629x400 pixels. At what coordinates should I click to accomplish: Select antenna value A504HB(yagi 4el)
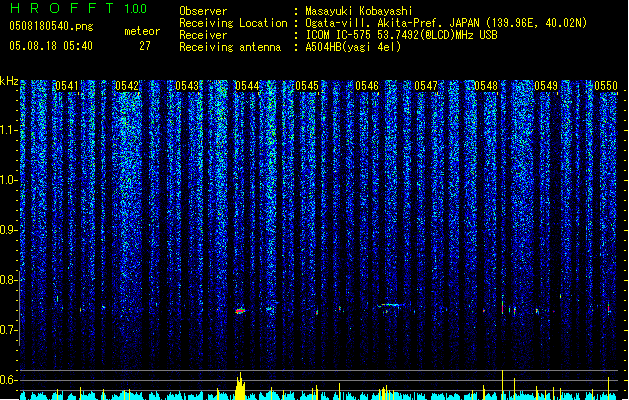coord(353,47)
